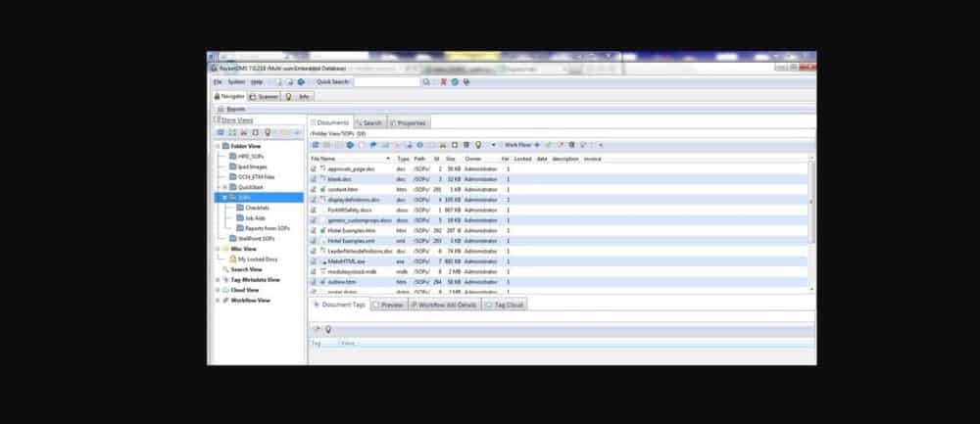This screenshot has height=424, width=980.
Task: Click the lightbulb icon in the documents toolbar
Action: (477, 145)
